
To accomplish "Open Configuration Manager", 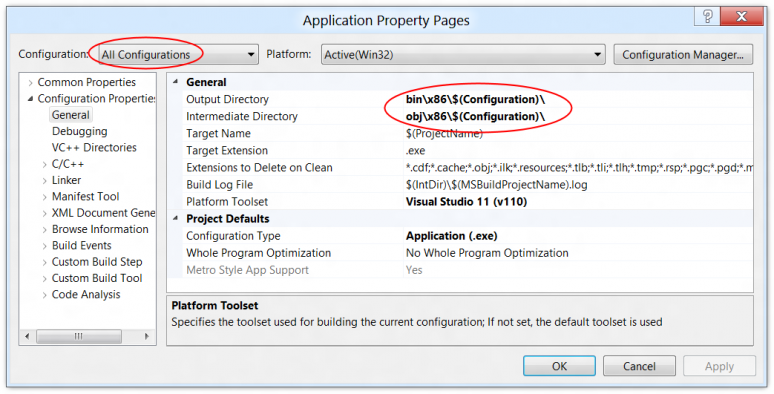I will click(x=683, y=55).
